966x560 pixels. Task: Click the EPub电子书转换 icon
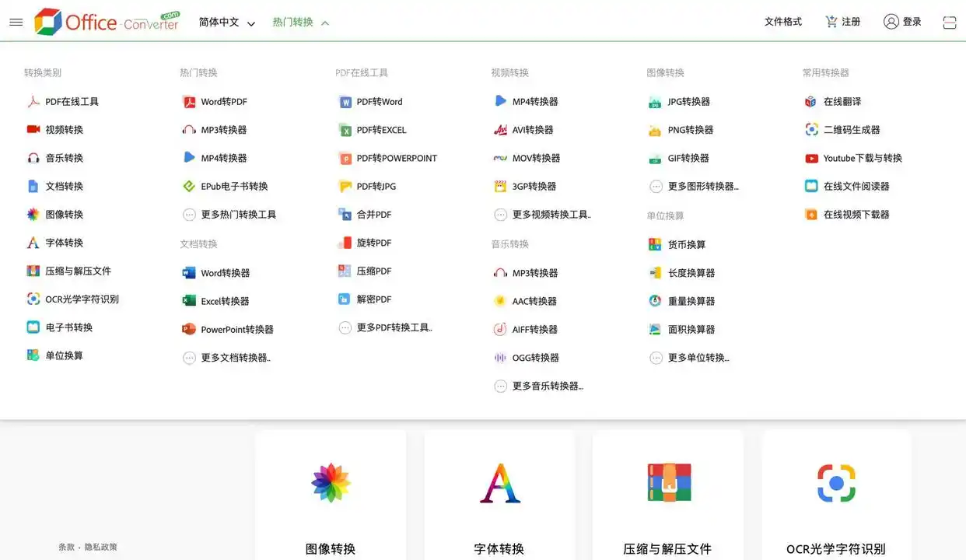(189, 186)
